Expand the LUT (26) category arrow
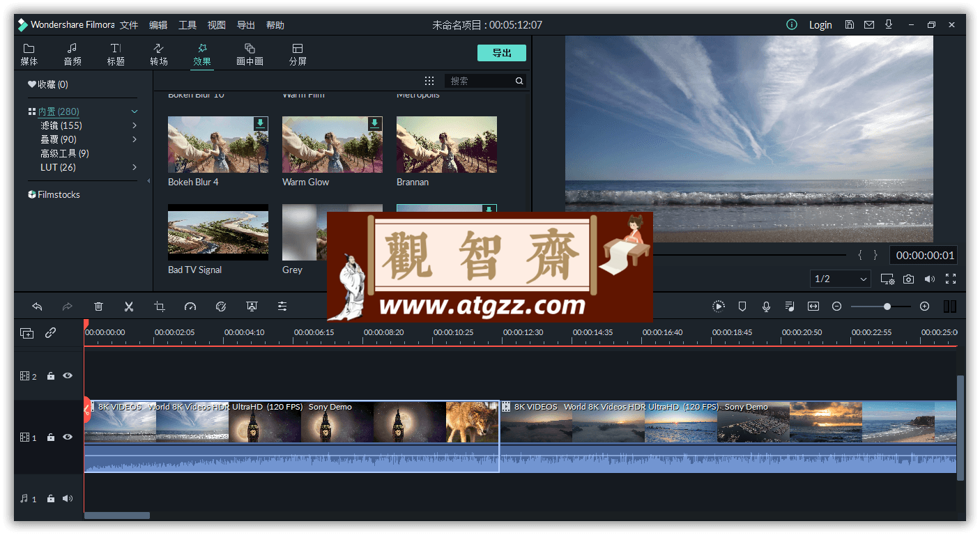This screenshot has width=980, height=535. coord(135,167)
